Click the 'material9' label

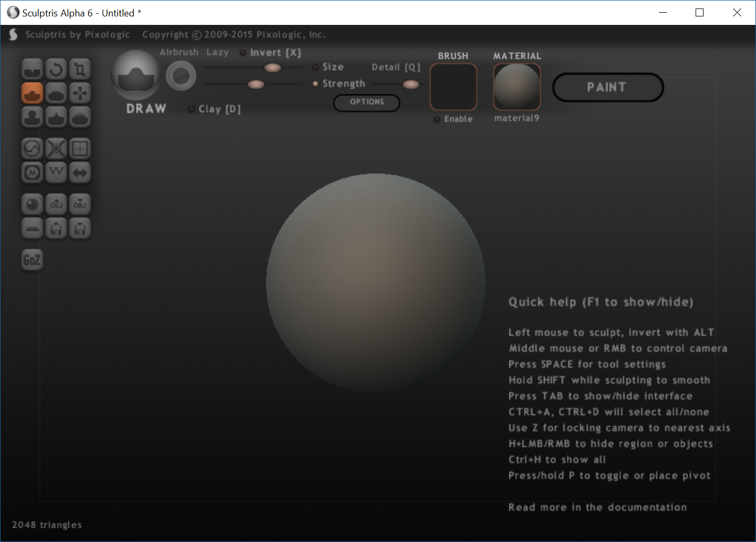pyautogui.click(x=517, y=118)
